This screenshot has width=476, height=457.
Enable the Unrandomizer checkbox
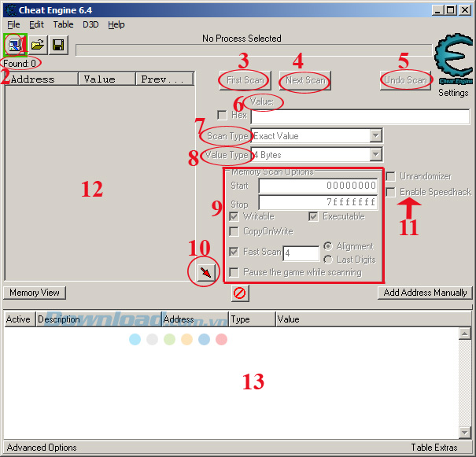coord(390,176)
